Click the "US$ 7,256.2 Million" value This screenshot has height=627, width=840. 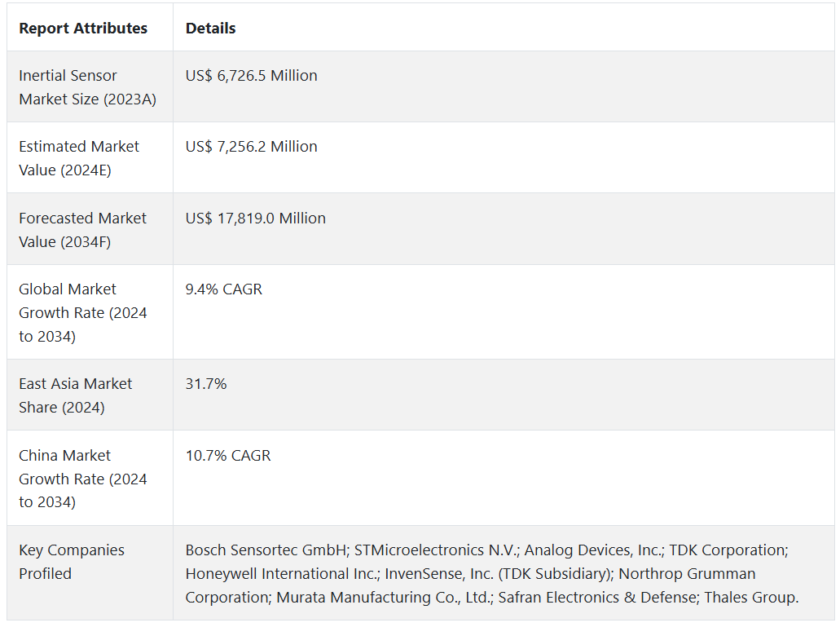251,147
